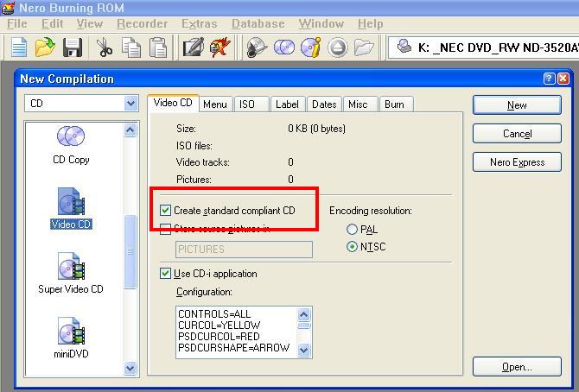Click PSDCURCOL=RED configuration line
This screenshot has height=392, width=579.
pyautogui.click(x=219, y=336)
